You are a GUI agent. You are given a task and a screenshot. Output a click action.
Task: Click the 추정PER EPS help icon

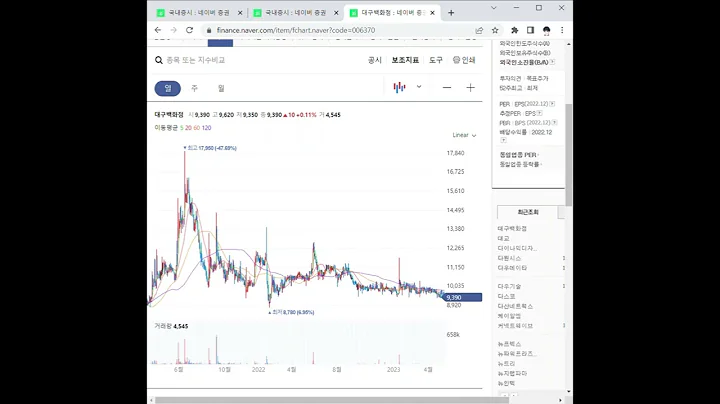click(x=540, y=113)
